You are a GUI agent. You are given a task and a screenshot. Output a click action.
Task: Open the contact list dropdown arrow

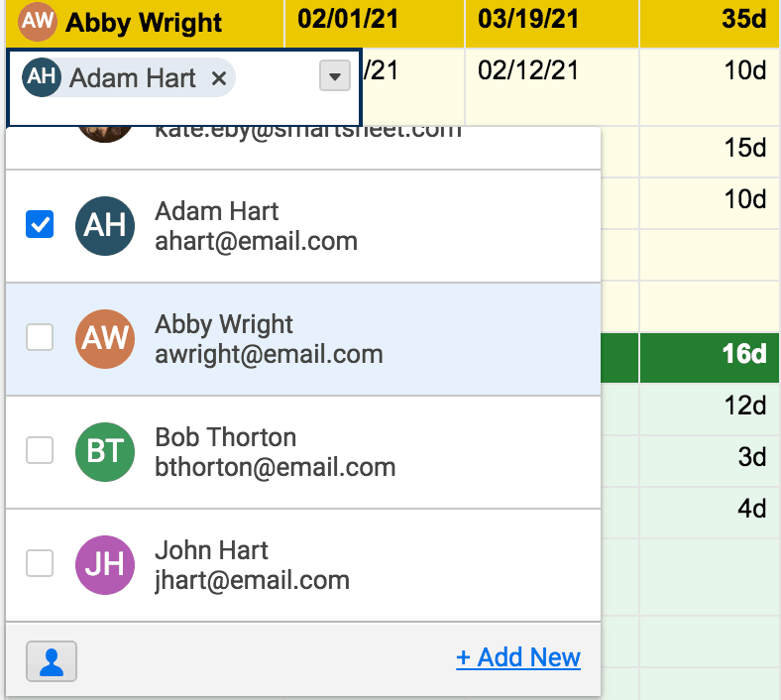click(x=335, y=75)
